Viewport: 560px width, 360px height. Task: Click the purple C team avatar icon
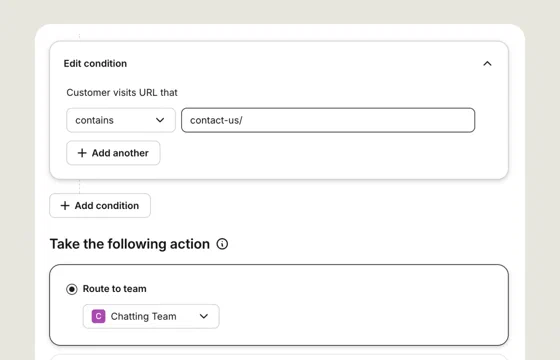[99, 316]
